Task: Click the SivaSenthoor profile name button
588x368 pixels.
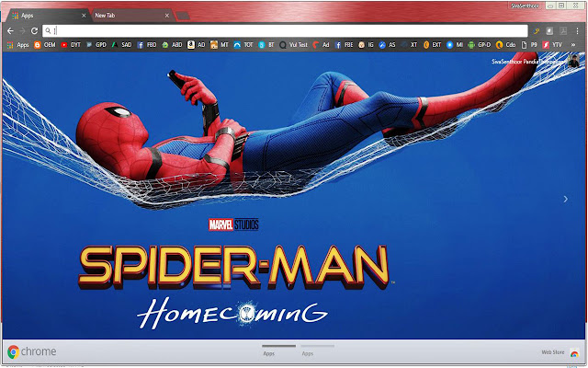Action: pyautogui.click(x=525, y=6)
